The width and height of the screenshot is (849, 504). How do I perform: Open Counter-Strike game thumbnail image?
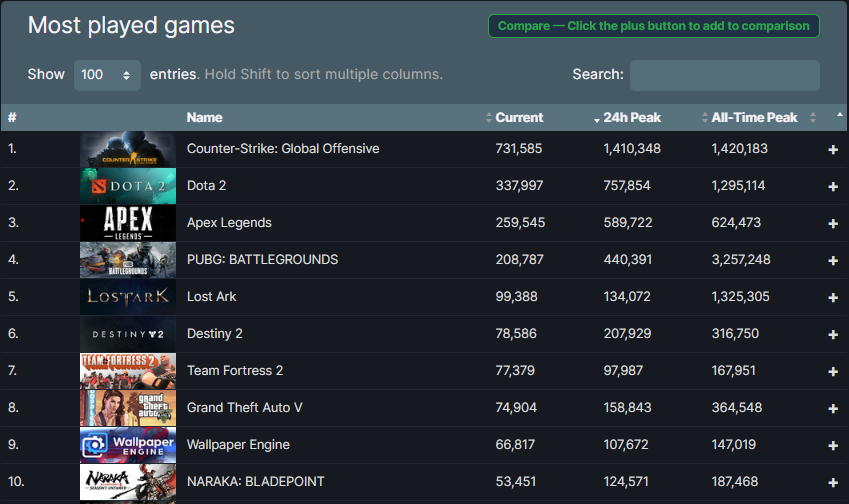[x=128, y=149]
